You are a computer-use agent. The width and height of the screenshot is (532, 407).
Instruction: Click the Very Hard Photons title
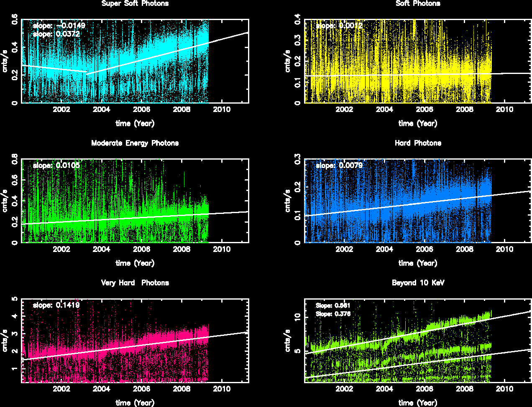coord(135,283)
